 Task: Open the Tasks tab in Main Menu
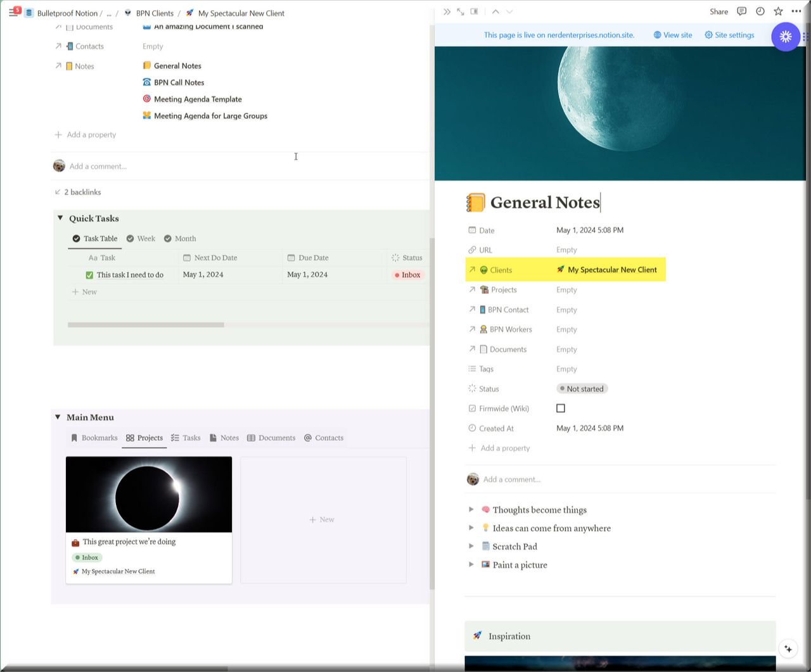tap(186, 438)
